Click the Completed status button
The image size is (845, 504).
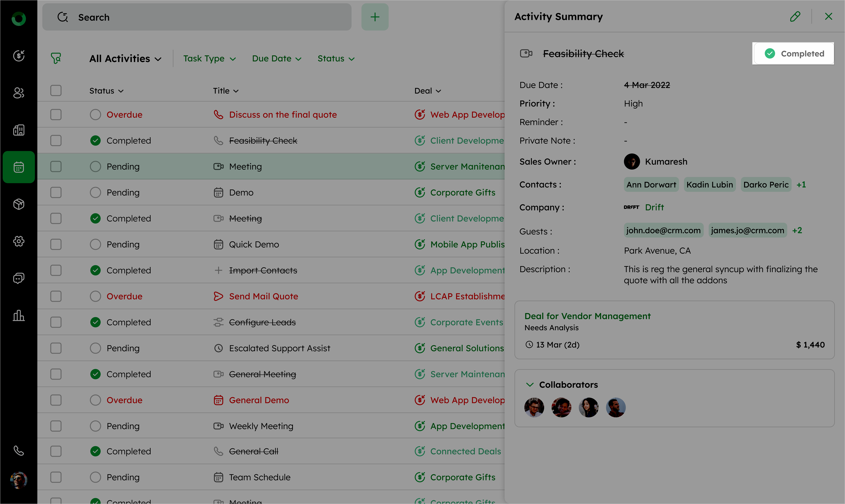pos(793,54)
